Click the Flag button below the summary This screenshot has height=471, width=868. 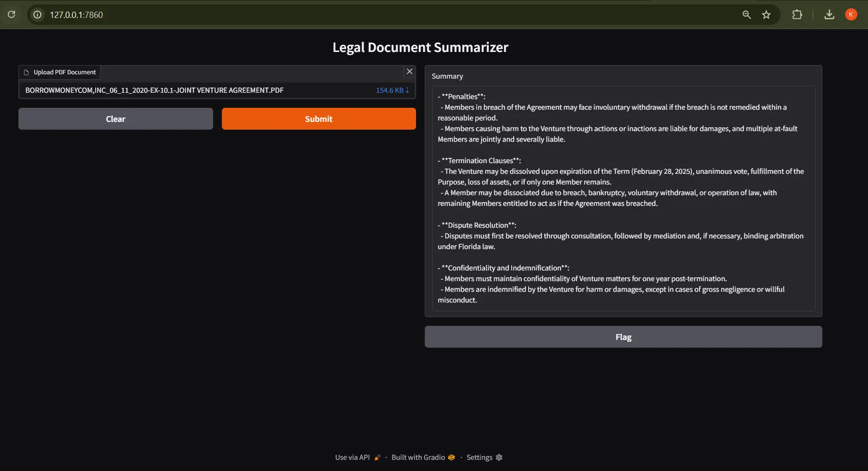tap(623, 337)
